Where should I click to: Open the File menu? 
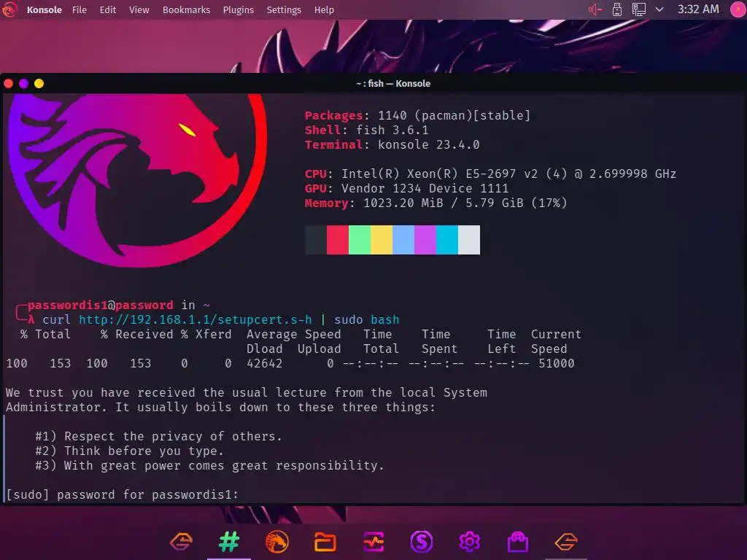79,10
